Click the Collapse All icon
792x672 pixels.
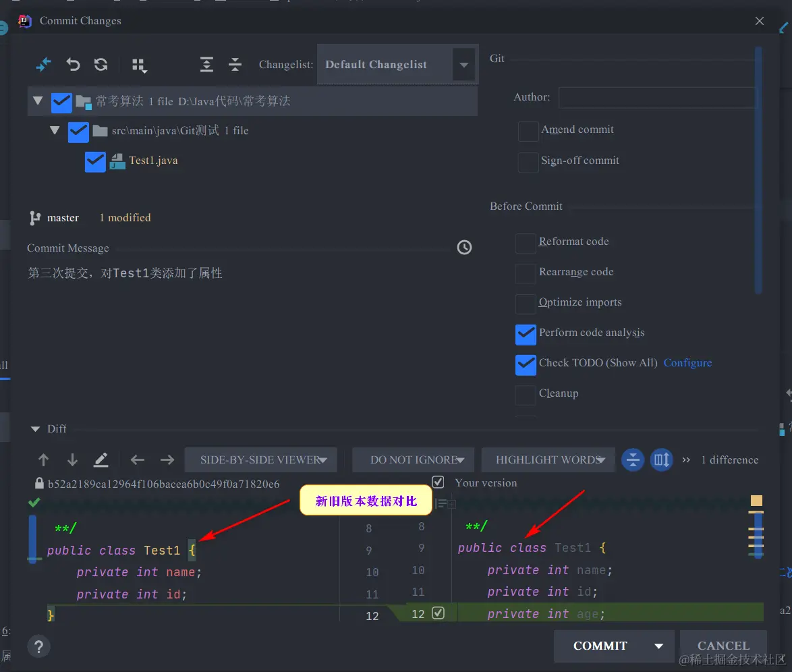[x=235, y=65]
